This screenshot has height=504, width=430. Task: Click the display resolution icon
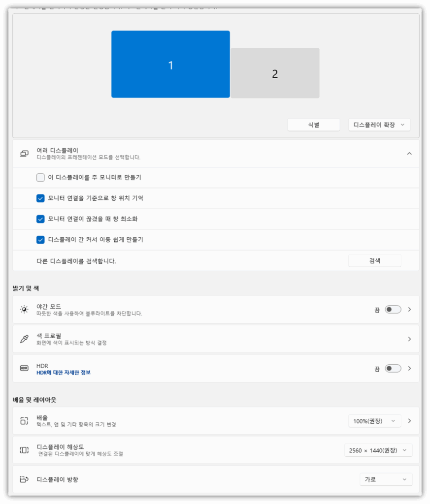click(x=24, y=450)
